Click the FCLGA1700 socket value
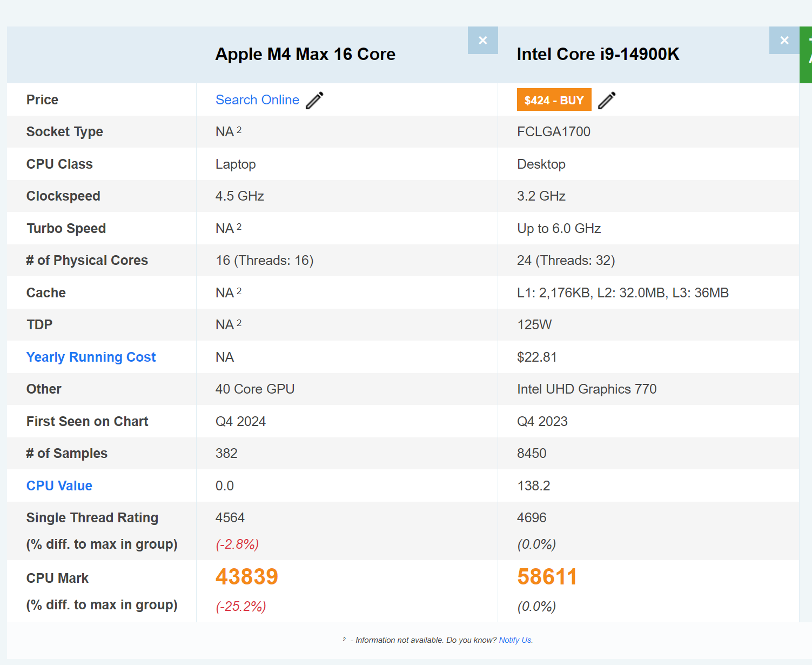 (554, 132)
